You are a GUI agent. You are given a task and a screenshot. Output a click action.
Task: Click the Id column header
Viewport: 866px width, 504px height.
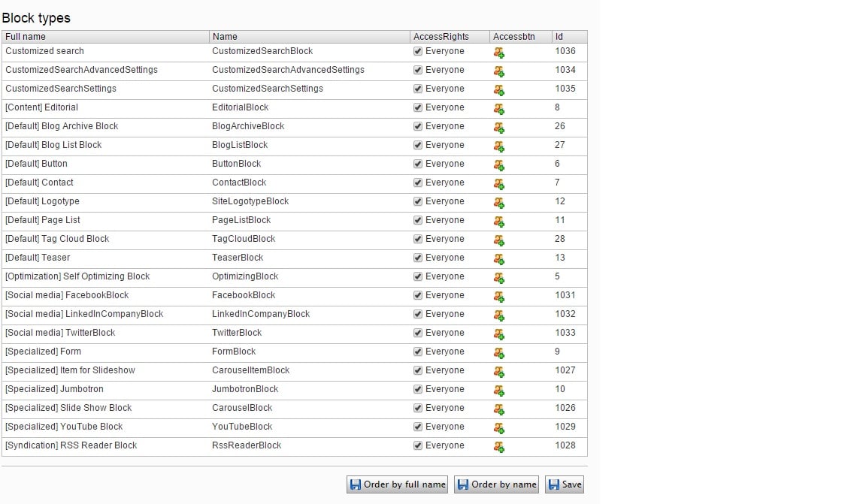[x=569, y=37]
